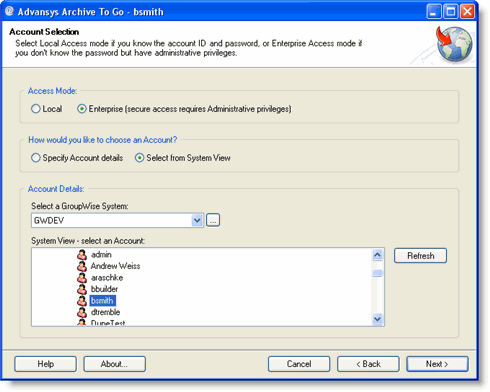The image size is (490, 392).
Task: Click the Cancel button
Action: pos(299,364)
